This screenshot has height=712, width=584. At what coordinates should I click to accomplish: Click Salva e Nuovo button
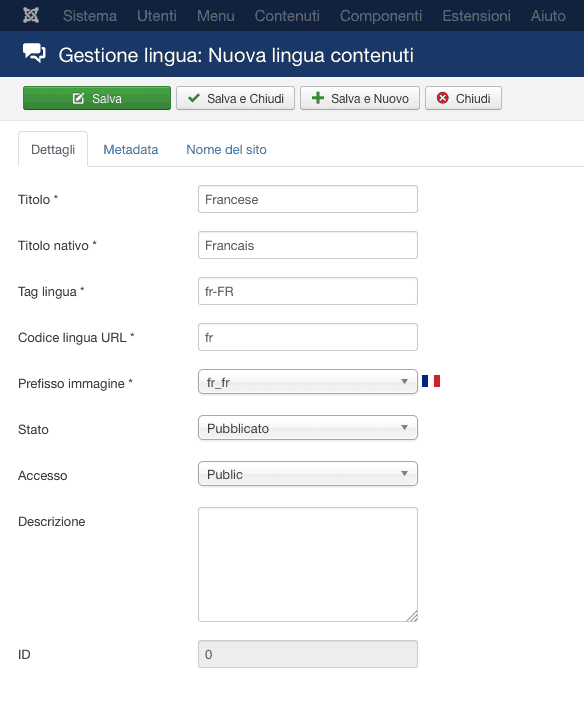pyautogui.click(x=360, y=98)
